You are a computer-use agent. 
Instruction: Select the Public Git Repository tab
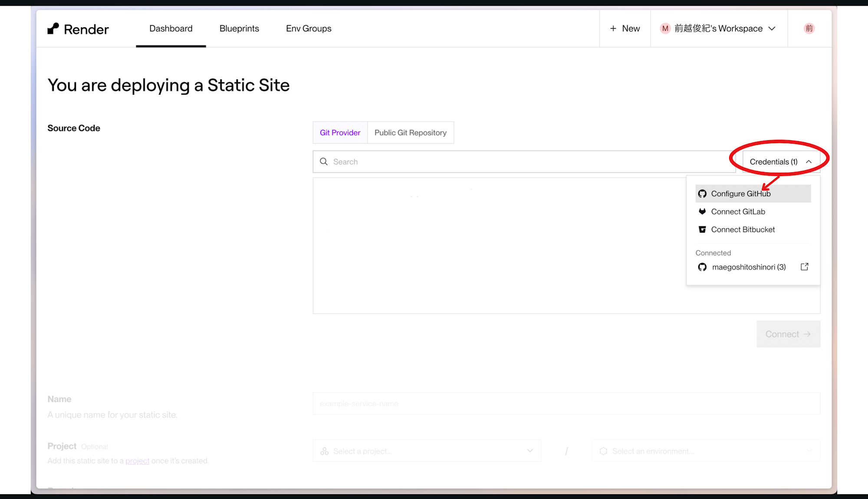tap(410, 132)
